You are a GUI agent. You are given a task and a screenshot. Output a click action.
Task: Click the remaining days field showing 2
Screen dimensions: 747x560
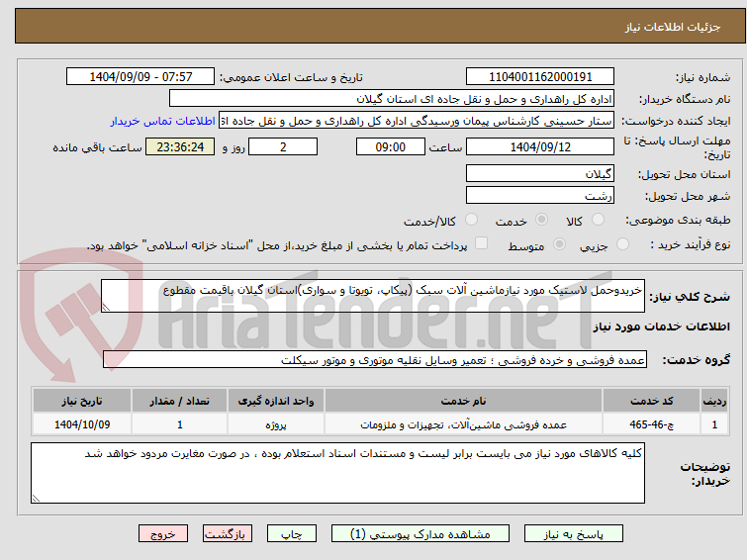[x=283, y=146]
